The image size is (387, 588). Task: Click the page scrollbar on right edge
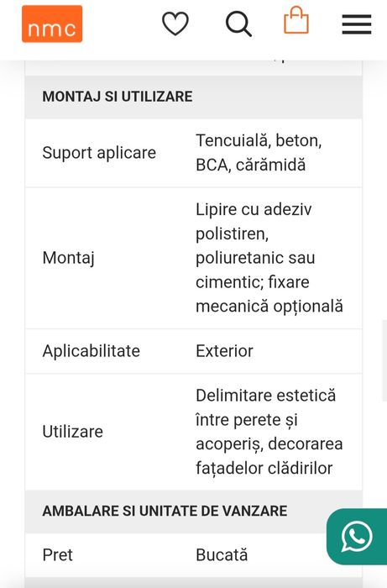pyautogui.click(x=384, y=360)
